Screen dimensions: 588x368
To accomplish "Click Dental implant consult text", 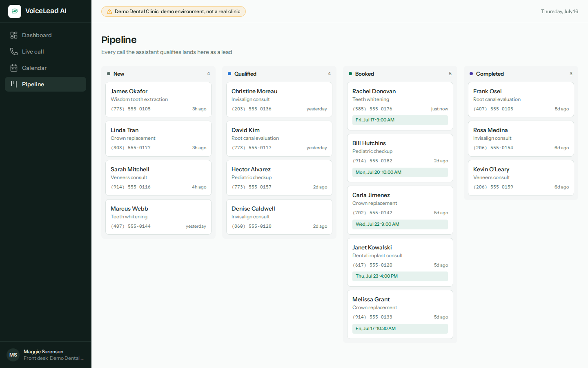I will pyautogui.click(x=377, y=256).
